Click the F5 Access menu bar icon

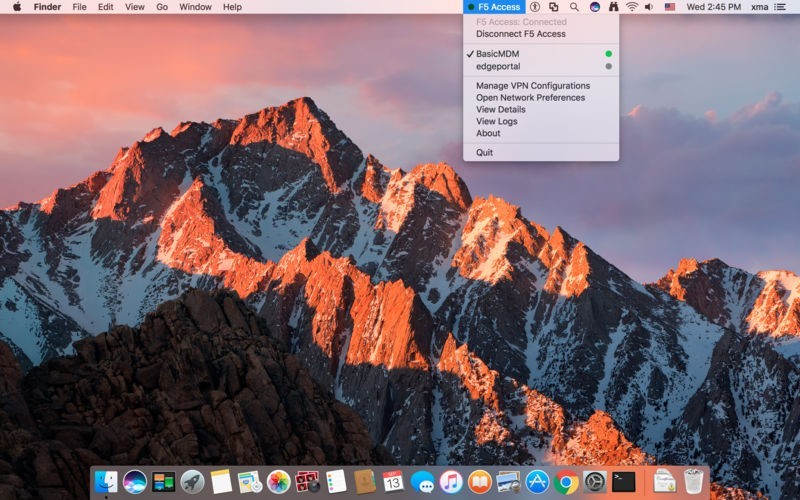(x=494, y=7)
